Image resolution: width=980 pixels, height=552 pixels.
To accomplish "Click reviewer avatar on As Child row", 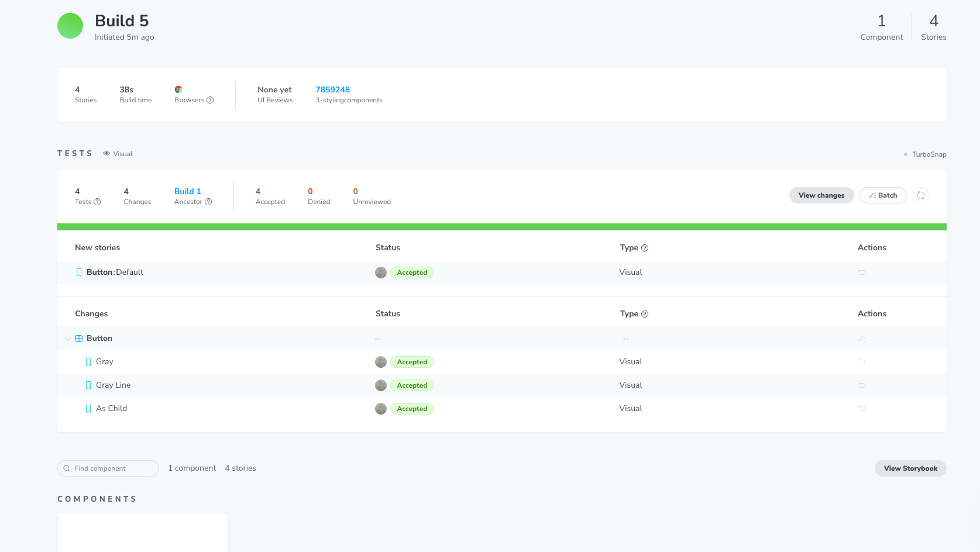I will click(381, 409).
